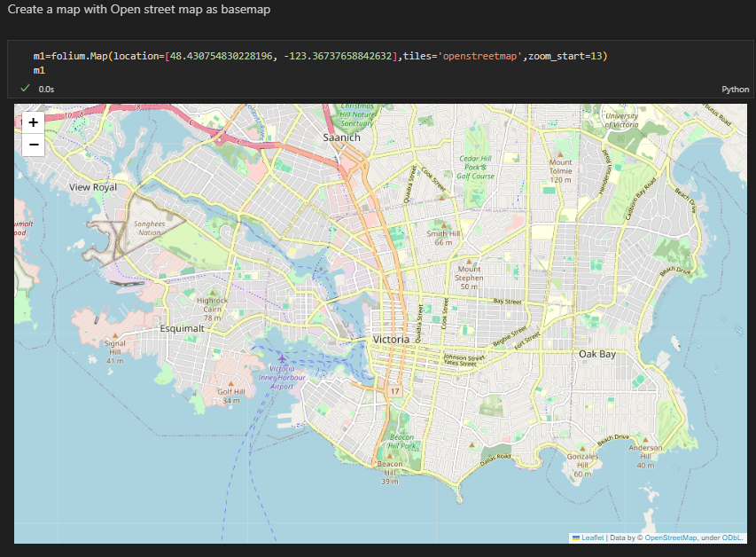Click the green cell success checkmark

tap(25, 89)
